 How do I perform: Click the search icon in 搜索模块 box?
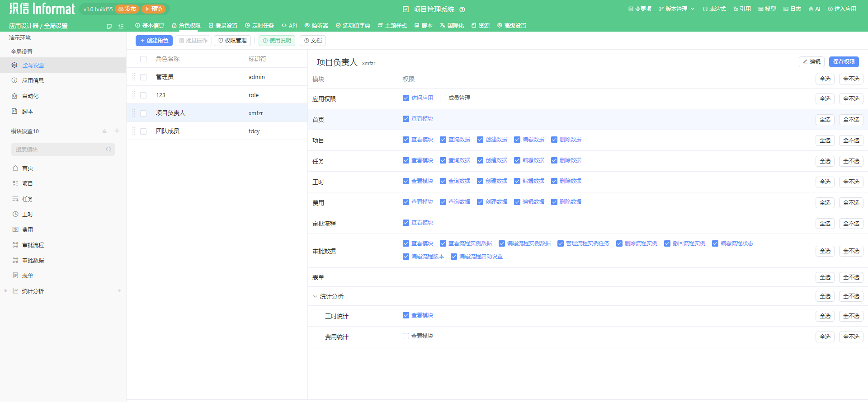click(108, 150)
